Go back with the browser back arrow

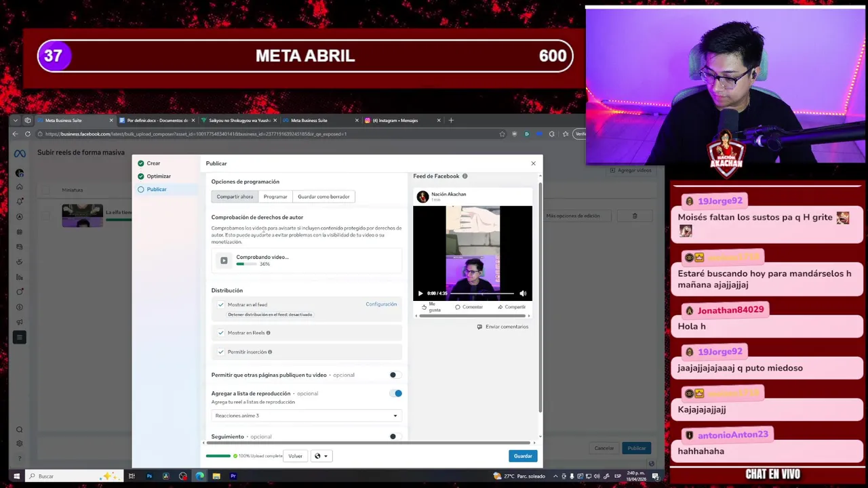click(x=15, y=134)
